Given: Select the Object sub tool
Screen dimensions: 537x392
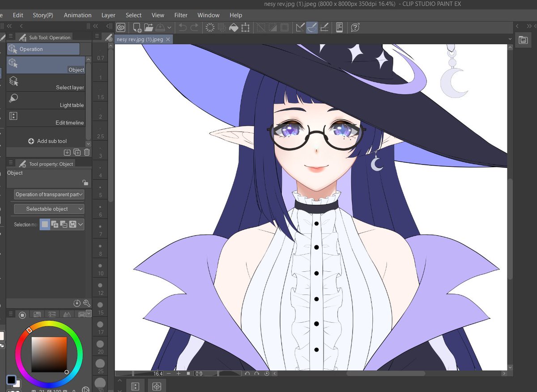Looking at the screenshot, I should [x=46, y=65].
